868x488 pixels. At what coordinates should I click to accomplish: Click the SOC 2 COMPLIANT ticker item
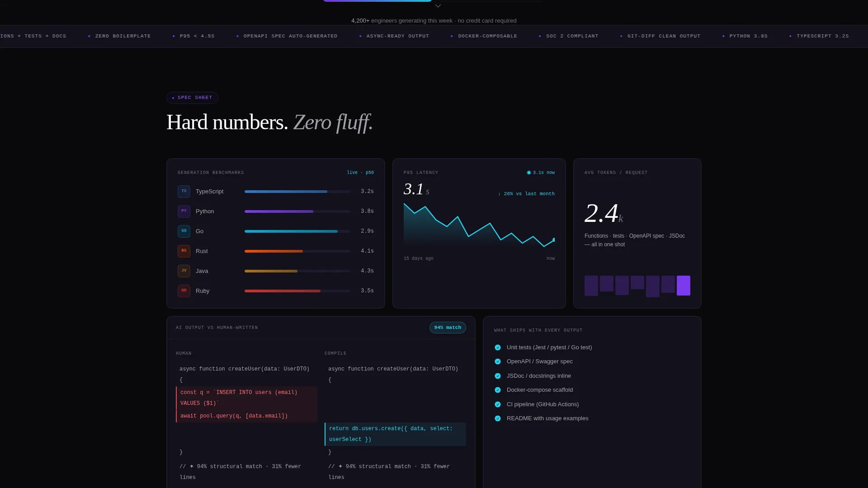point(569,36)
